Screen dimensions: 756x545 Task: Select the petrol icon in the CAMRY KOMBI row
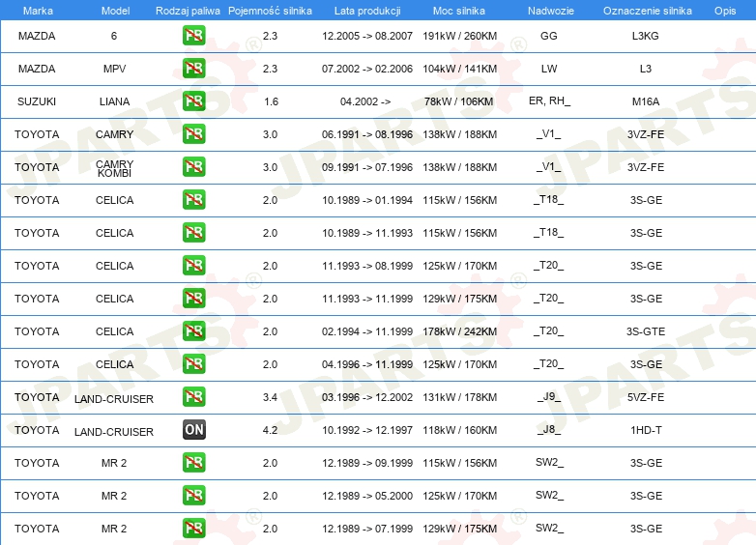coord(193,167)
